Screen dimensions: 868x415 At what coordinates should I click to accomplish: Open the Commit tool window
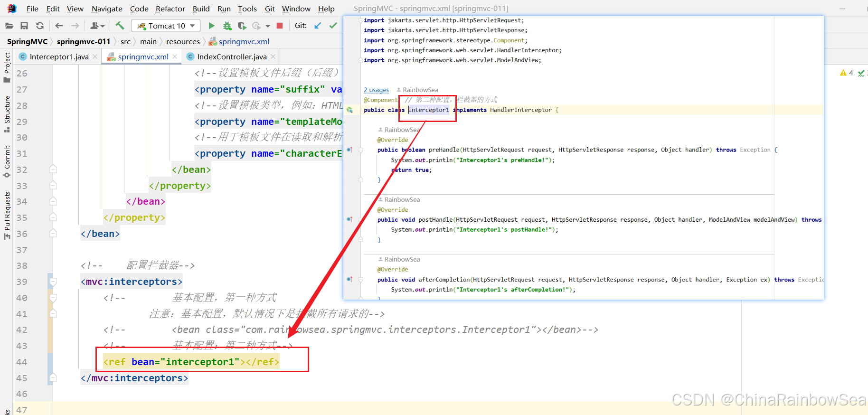pos(7,161)
